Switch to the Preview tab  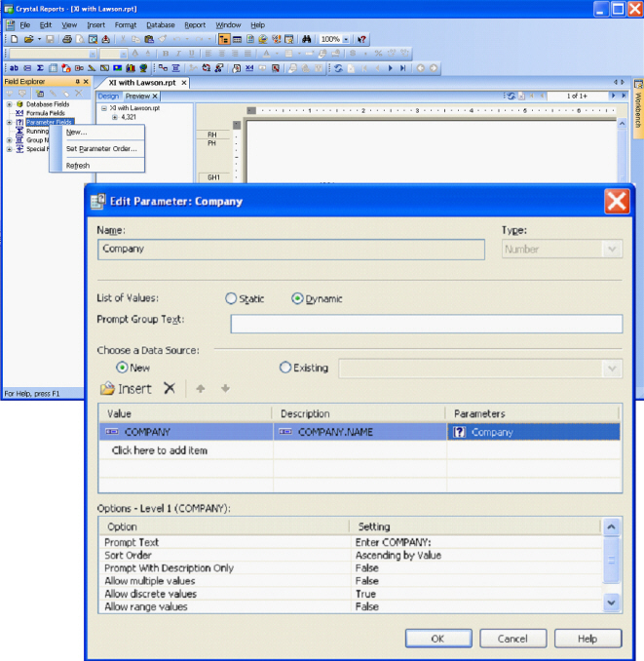tap(137, 97)
